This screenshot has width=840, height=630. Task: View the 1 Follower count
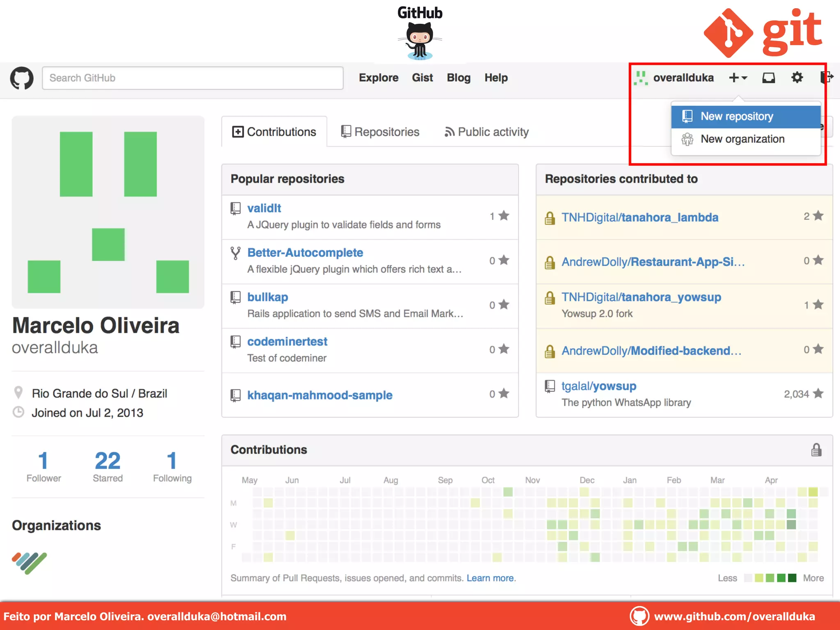[x=43, y=467]
